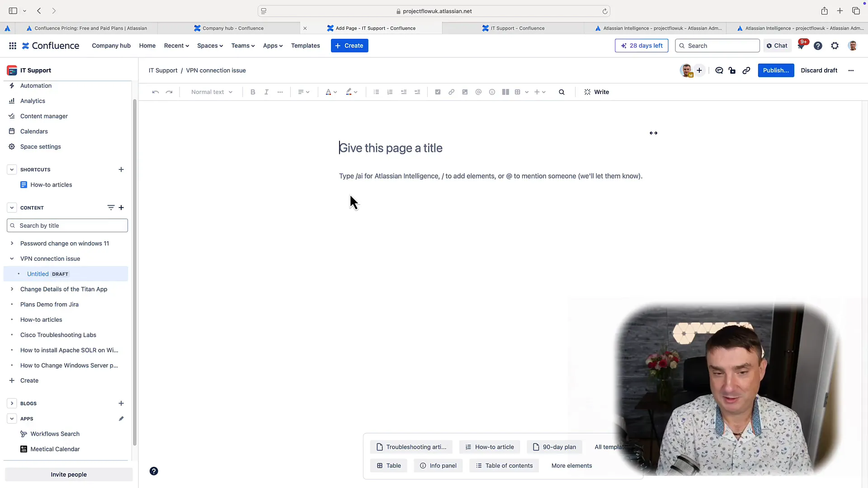868x488 pixels.
Task: Click the mention someone icon
Action: (479, 92)
